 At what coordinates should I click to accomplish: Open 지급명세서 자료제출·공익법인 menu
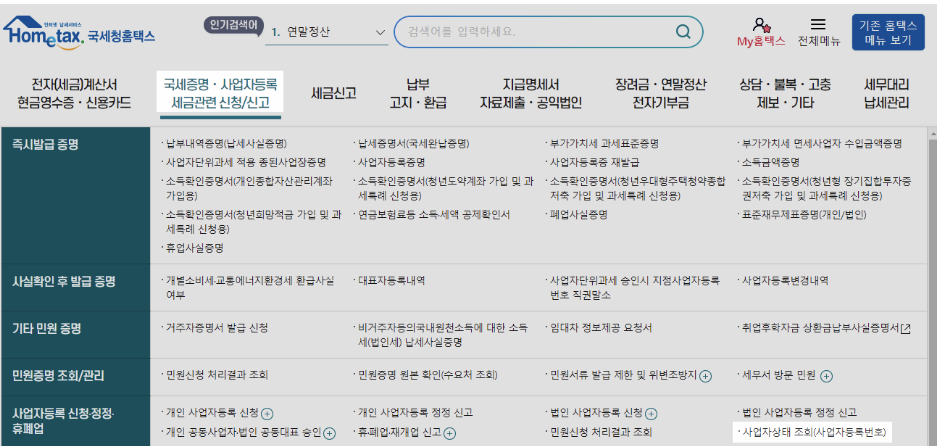(531, 94)
